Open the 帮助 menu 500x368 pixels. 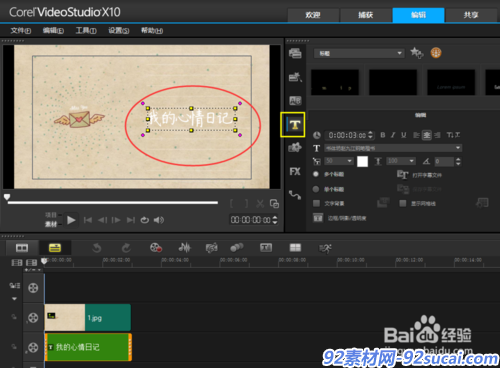[152, 31]
